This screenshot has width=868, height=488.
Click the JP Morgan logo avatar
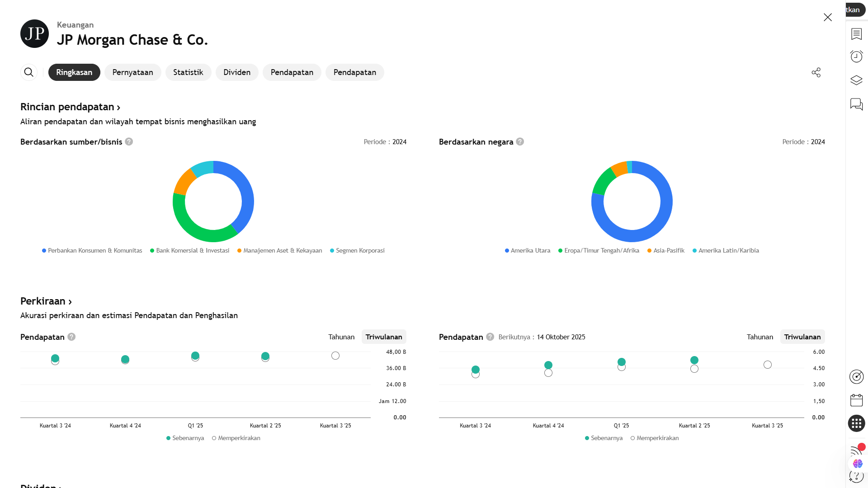pyautogui.click(x=34, y=34)
